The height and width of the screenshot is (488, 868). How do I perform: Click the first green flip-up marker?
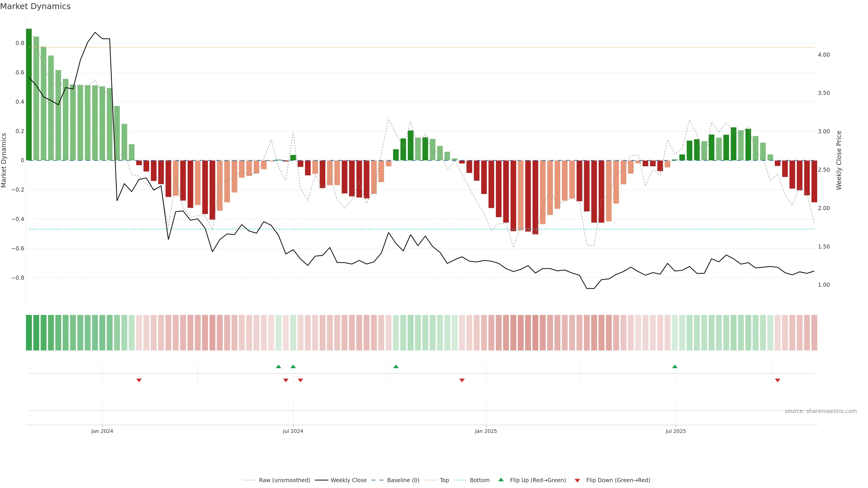278,366
